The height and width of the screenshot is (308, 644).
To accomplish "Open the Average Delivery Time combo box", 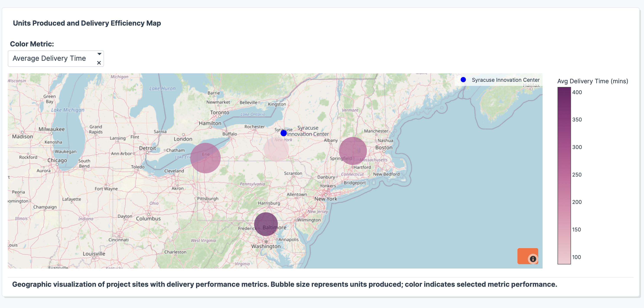I will pos(49,59).
